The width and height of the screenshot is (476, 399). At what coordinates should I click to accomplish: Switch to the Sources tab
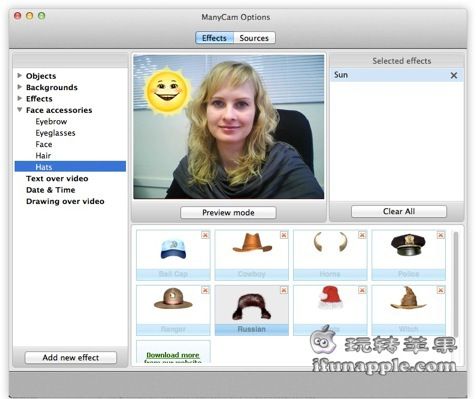click(x=254, y=38)
